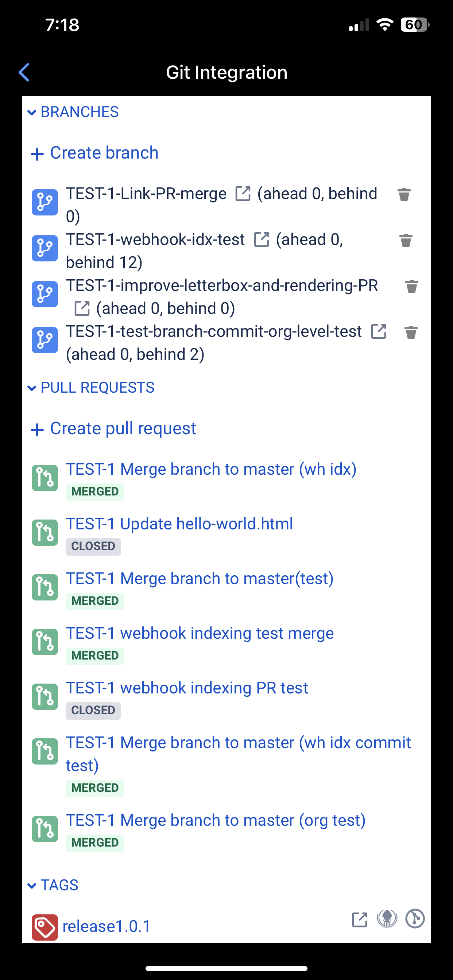The width and height of the screenshot is (453, 980).
Task: Go back using the header arrow
Action: (x=24, y=72)
